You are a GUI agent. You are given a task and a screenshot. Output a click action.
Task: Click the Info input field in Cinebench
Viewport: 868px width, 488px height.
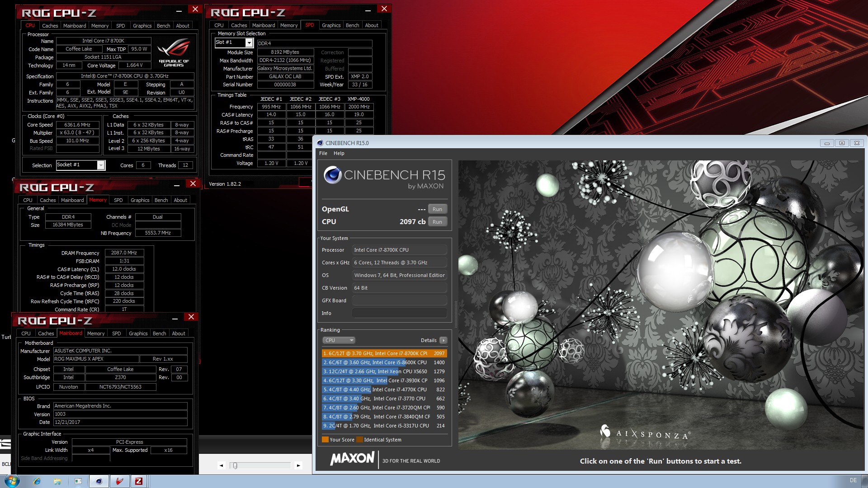[x=400, y=313]
